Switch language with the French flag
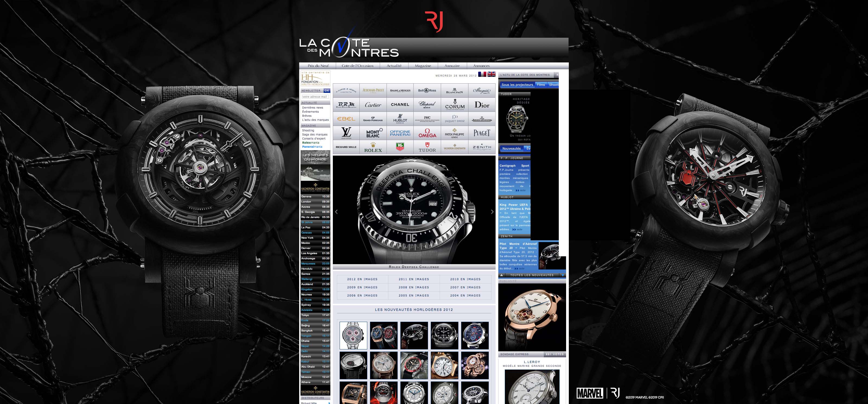 click(482, 74)
